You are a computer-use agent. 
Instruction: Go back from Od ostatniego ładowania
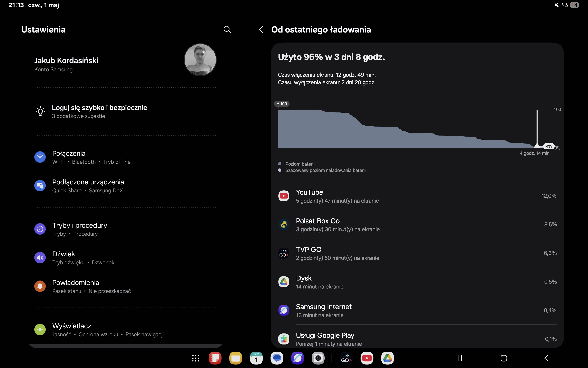click(x=261, y=29)
